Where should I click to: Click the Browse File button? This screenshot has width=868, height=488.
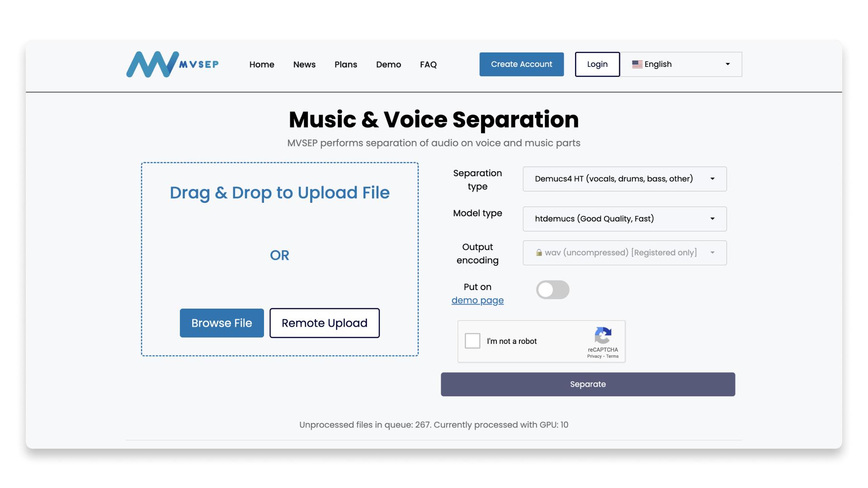(222, 323)
